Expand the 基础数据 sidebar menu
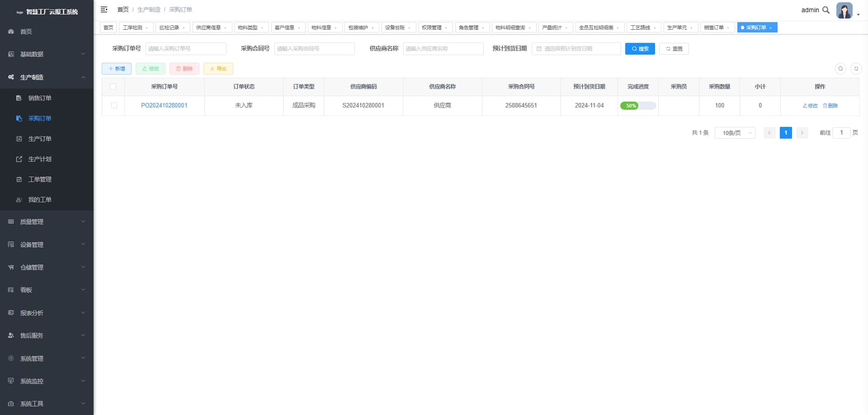The width and height of the screenshot is (868, 415). tap(47, 54)
